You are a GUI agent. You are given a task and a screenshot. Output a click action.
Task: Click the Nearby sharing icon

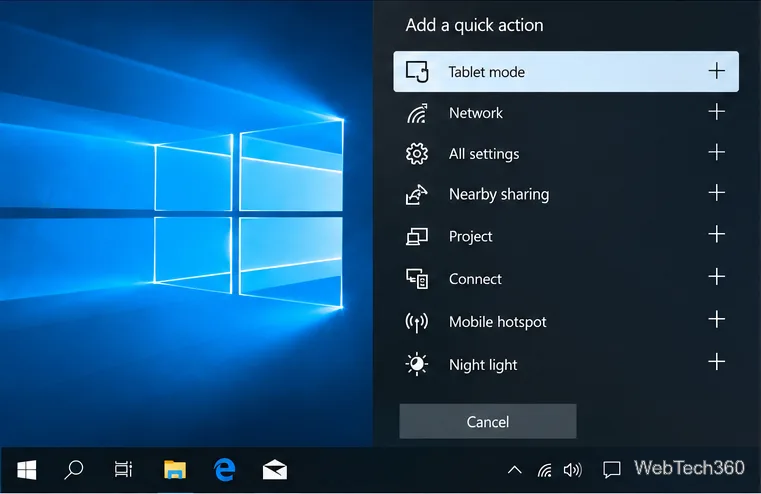click(x=416, y=195)
